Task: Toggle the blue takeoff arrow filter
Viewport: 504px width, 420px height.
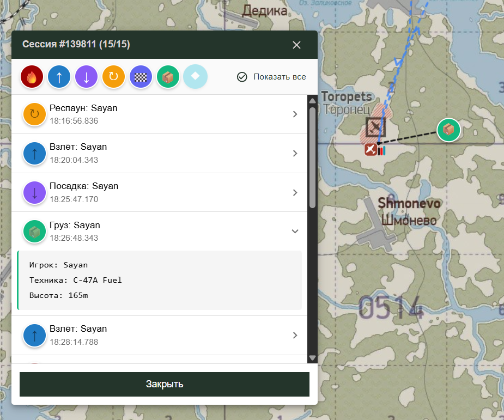Action: pos(59,77)
